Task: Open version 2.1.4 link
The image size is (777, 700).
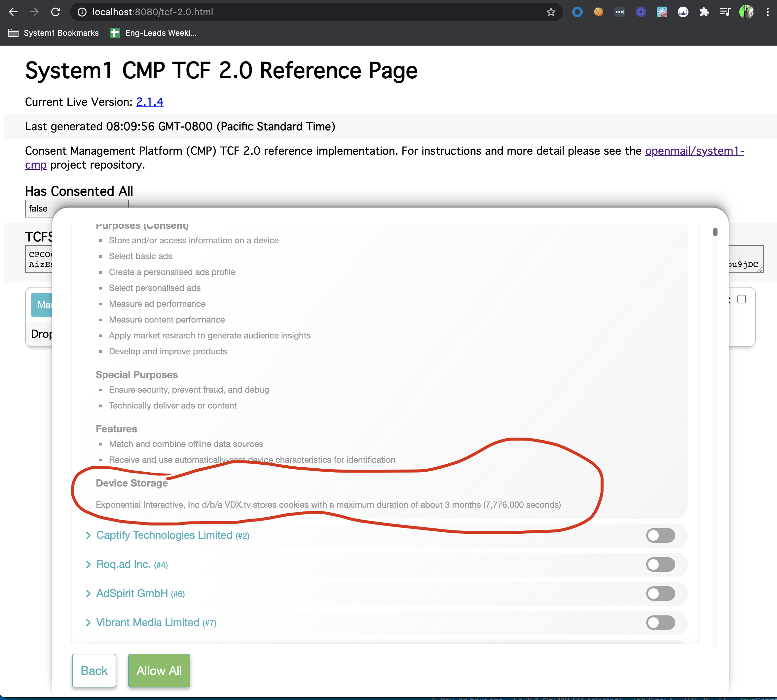Action: click(150, 102)
